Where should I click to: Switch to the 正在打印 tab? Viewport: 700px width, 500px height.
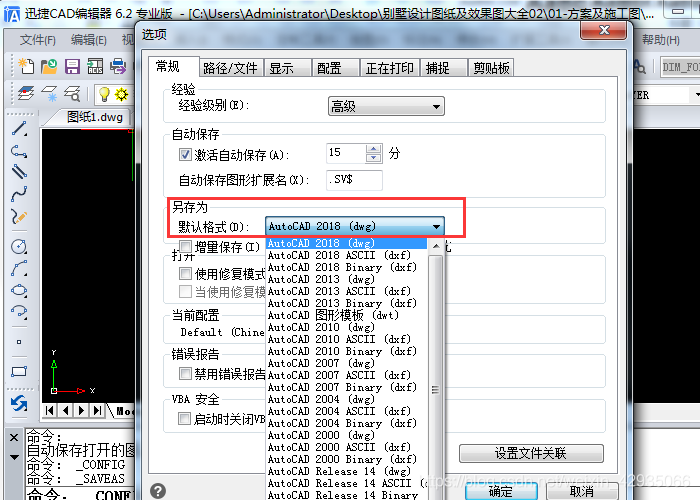(390, 68)
